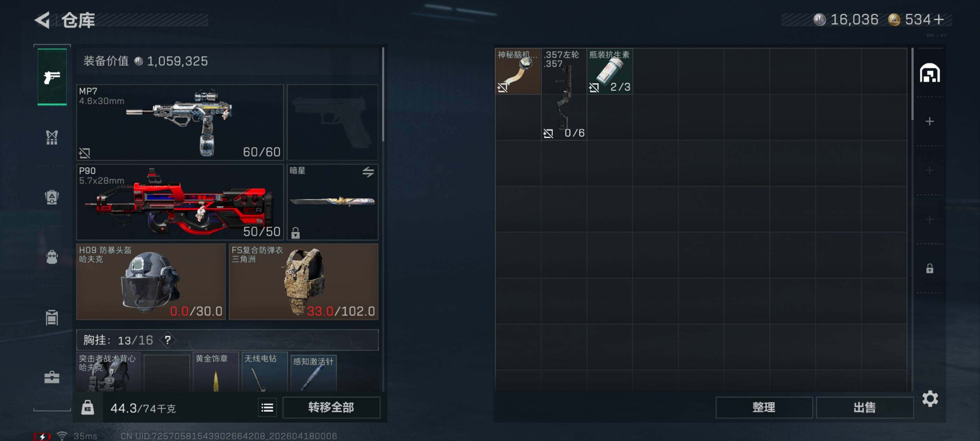The height and width of the screenshot is (441, 980).
Task: Open the warehouse main storage icon
Action: 929,73
